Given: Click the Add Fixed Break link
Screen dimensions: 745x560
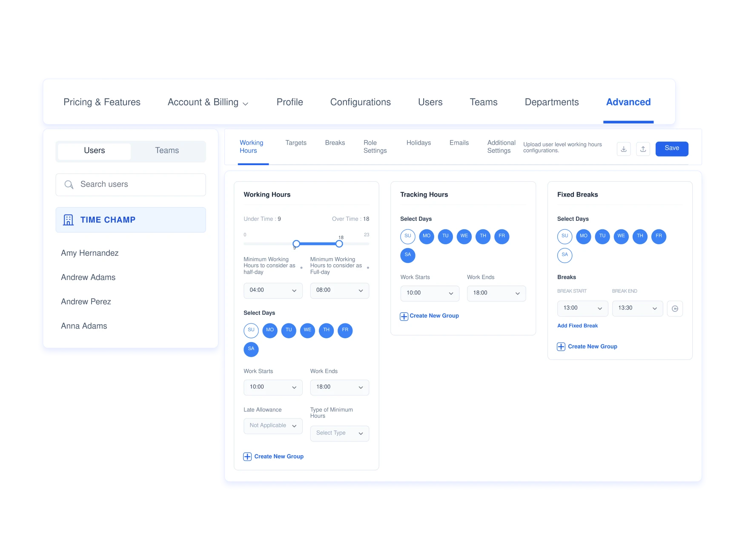Looking at the screenshot, I should coord(577,326).
